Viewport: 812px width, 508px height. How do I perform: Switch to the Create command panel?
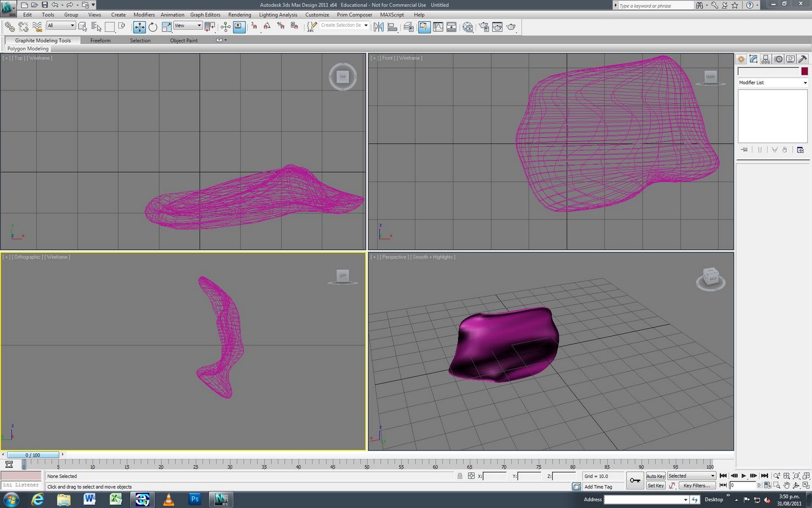(x=741, y=59)
